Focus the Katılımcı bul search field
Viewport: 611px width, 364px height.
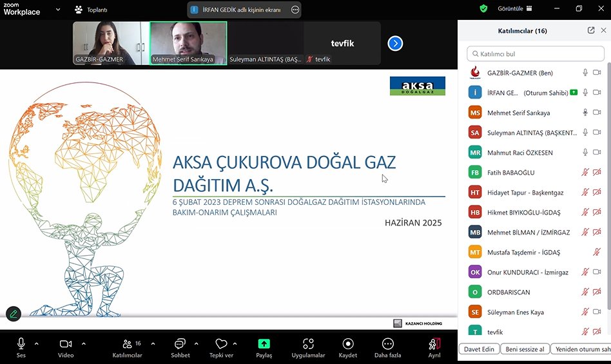[x=536, y=53]
